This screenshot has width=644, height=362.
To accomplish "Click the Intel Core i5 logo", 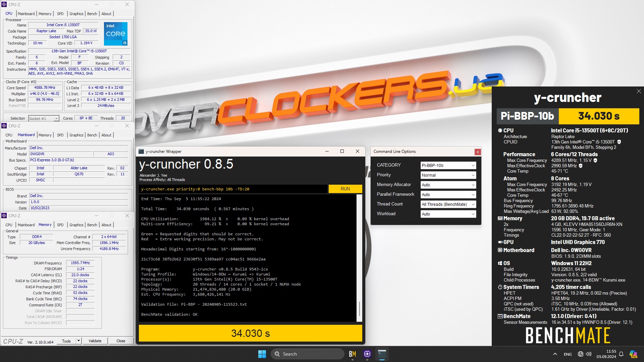I will pyautogui.click(x=116, y=34).
